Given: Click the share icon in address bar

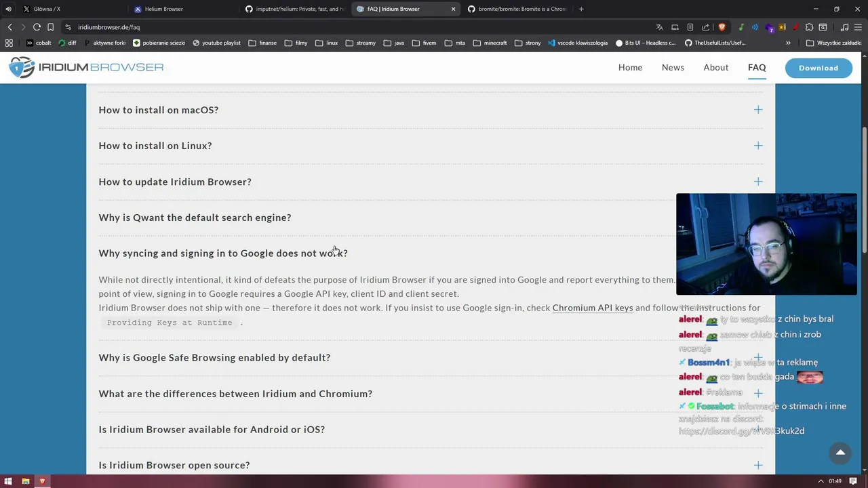Looking at the screenshot, I should coord(706,27).
